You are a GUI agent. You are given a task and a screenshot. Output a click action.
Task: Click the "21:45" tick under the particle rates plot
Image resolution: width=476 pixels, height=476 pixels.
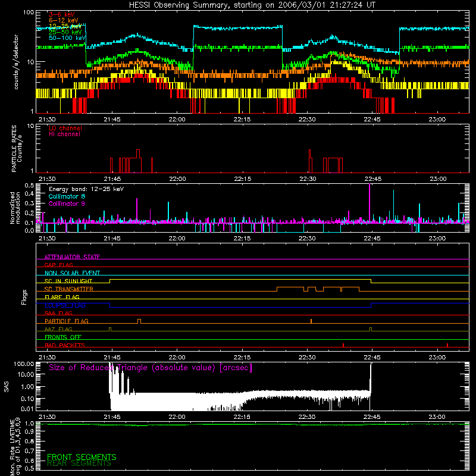click(x=112, y=179)
